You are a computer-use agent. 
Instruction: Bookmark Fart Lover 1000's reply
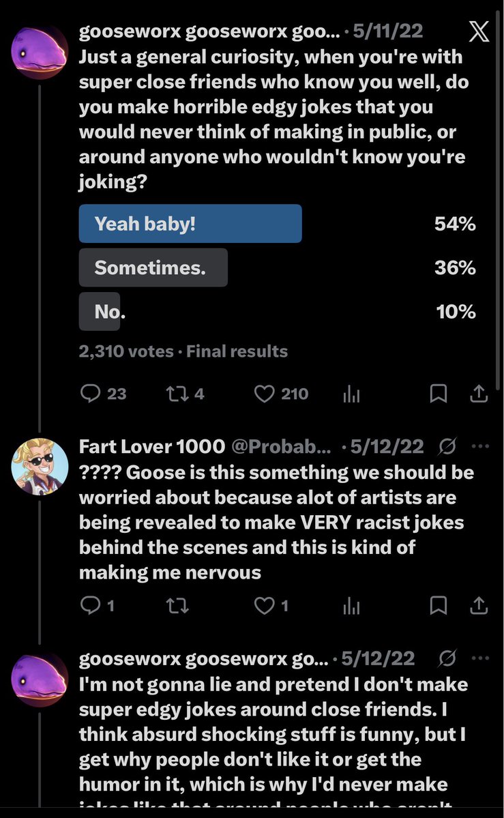438,605
